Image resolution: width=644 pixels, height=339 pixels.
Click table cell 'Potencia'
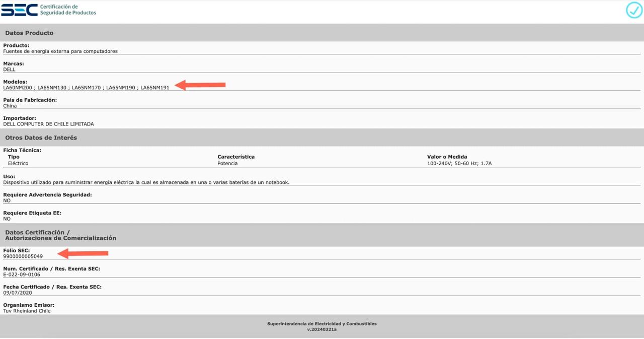click(227, 163)
